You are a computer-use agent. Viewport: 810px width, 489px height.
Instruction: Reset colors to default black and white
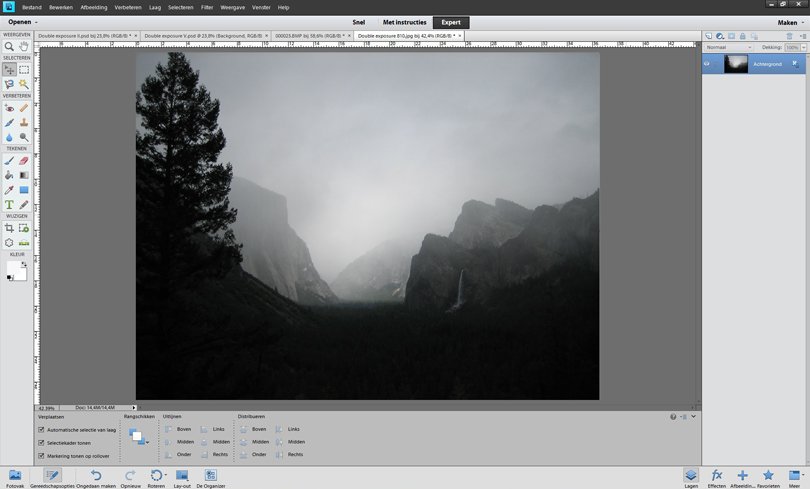click(x=9, y=278)
